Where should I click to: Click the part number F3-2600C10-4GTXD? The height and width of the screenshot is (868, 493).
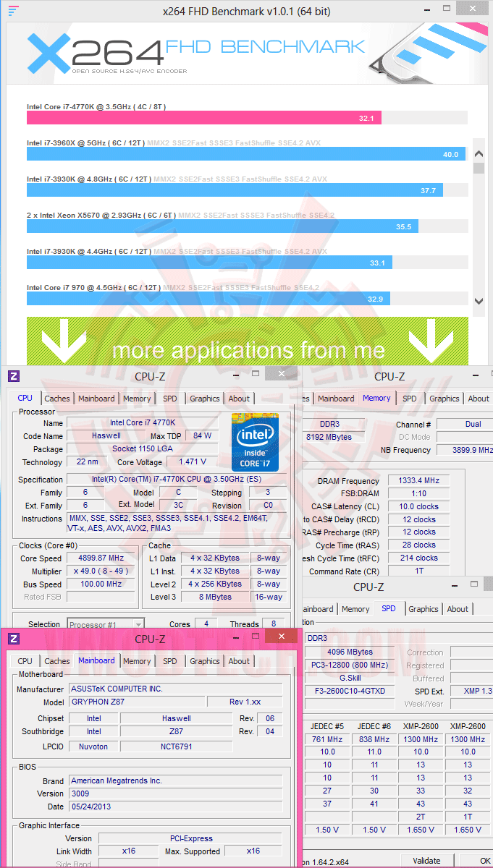[350, 691]
